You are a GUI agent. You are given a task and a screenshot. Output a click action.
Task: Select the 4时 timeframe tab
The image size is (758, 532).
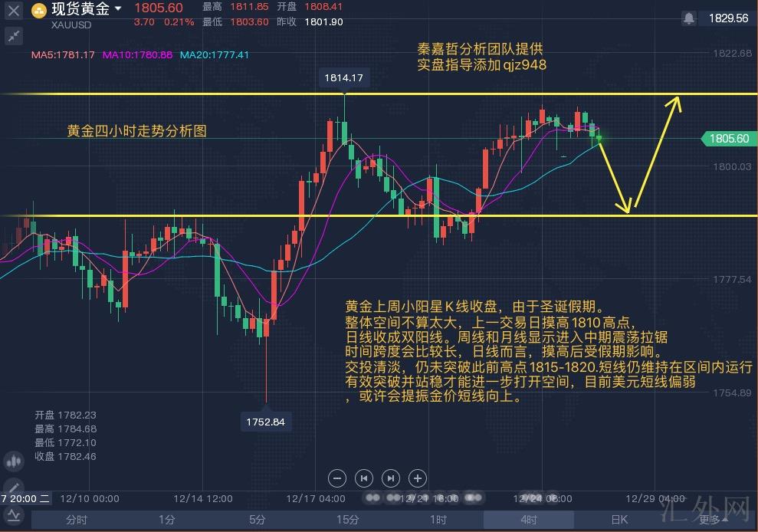coord(528,520)
